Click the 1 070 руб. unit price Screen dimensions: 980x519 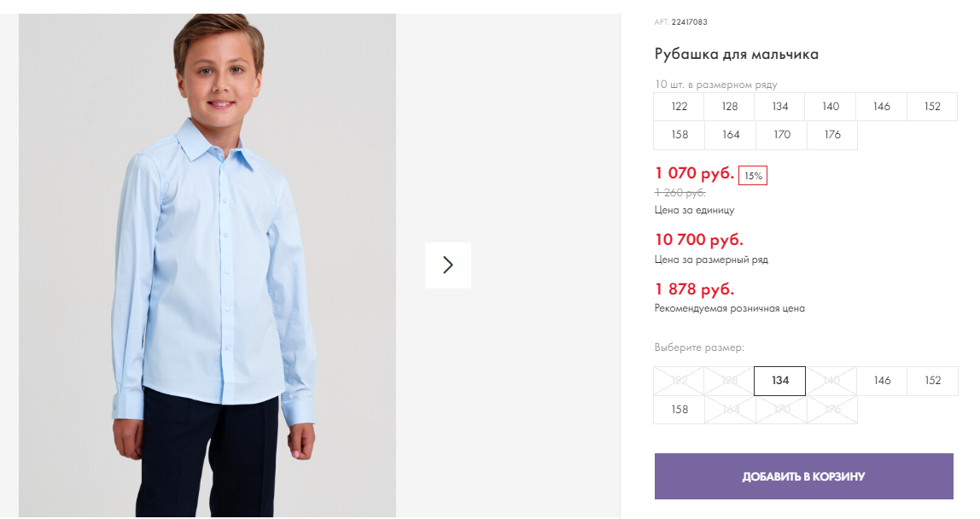point(694,173)
